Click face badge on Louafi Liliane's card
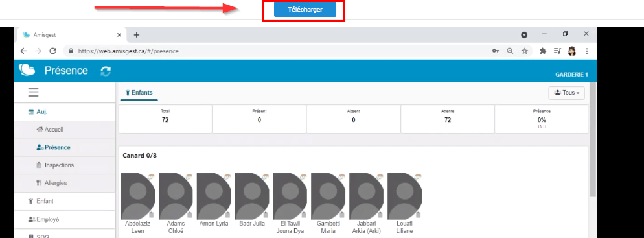 coord(418,177)
